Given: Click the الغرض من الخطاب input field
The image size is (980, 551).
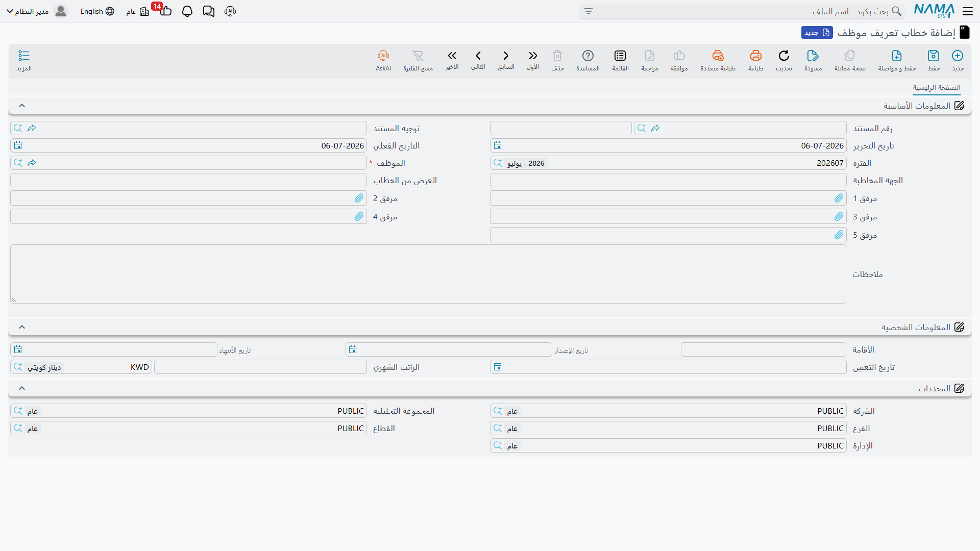Looking at the screenshot, I should pos(188,180).
